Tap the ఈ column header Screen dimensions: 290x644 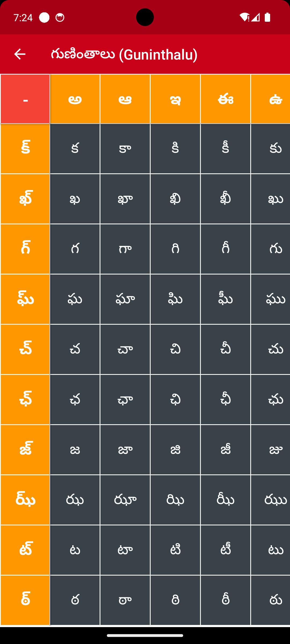point(226,99)
